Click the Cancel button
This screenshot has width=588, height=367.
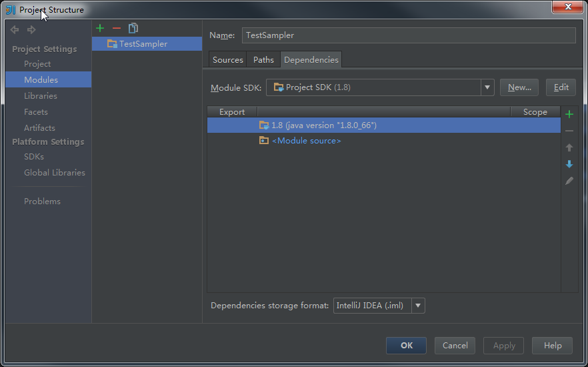455,346
